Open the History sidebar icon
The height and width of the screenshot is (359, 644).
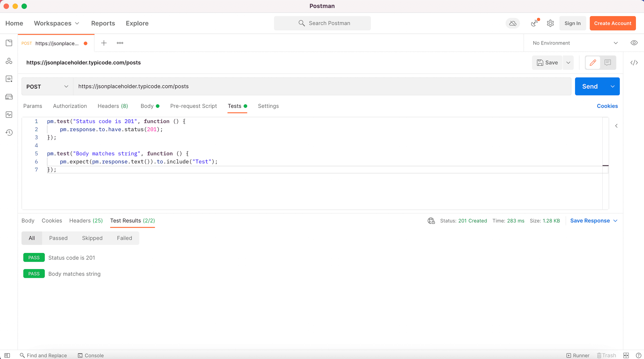[9, 133]
